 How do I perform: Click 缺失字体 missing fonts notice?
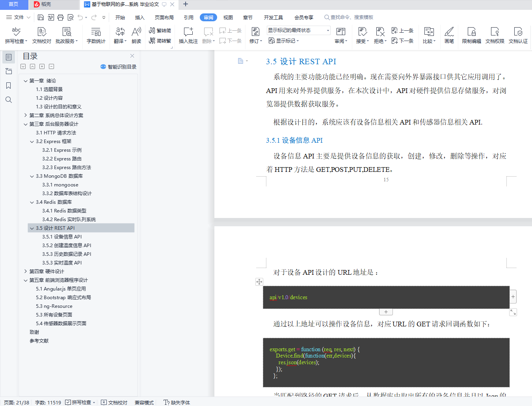177,402
